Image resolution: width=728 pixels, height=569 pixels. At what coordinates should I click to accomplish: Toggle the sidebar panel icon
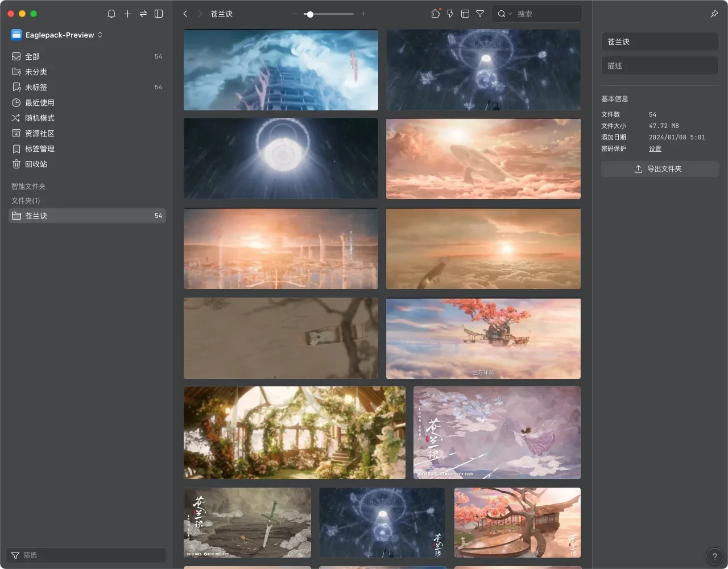(159, 14)
